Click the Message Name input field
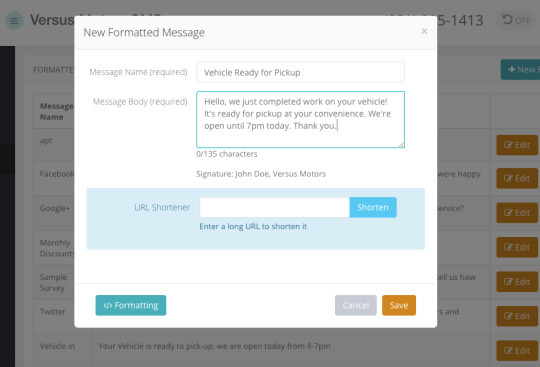 pyautogui.click(x=300, y=72)
